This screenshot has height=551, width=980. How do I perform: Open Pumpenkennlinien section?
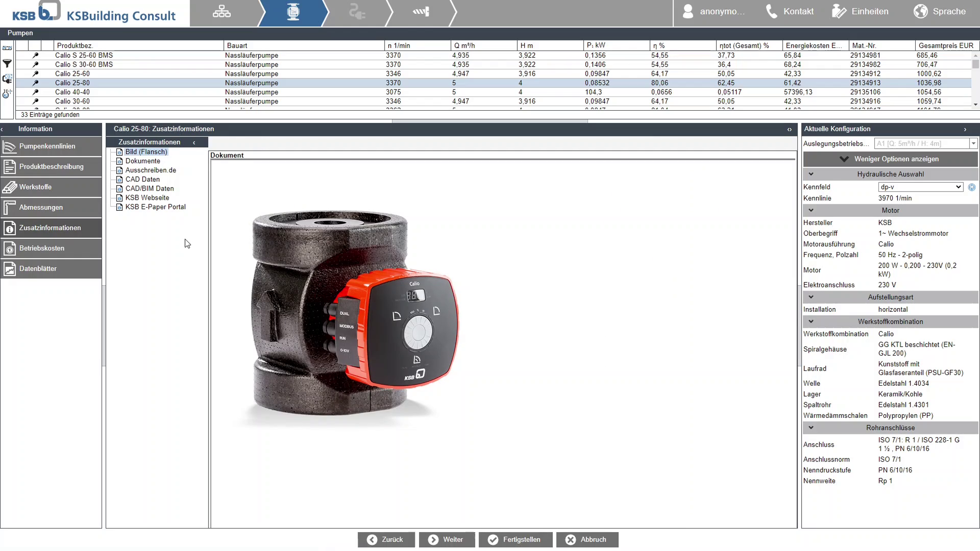pos(51,146)
